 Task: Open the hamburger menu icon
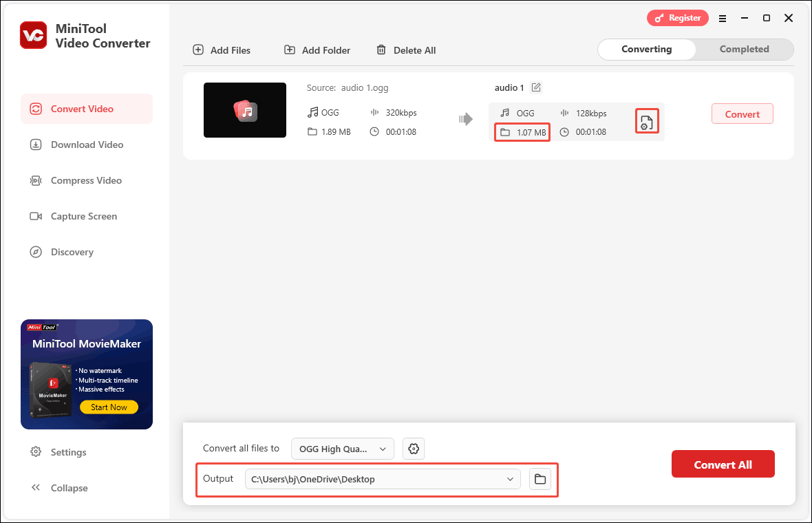point(723,18)
